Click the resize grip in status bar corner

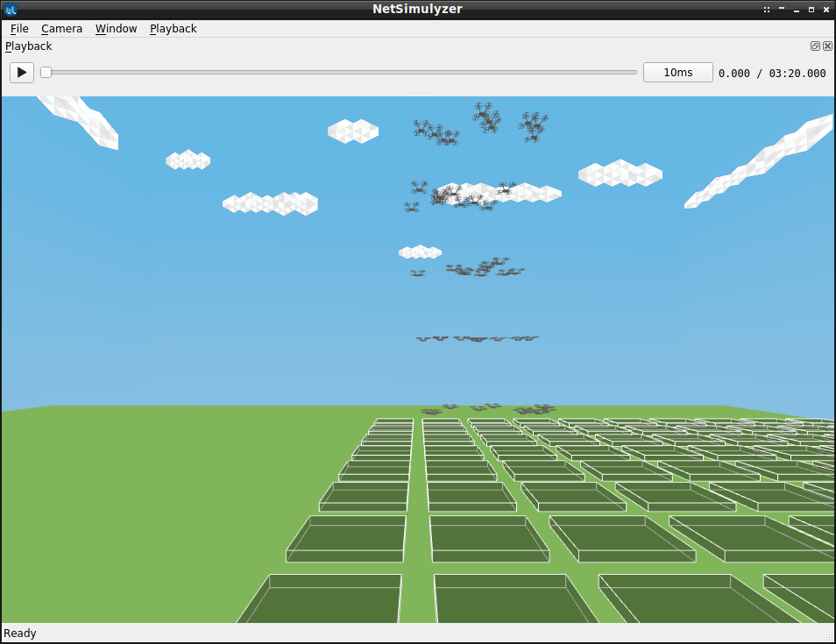[x=828, y=636]
